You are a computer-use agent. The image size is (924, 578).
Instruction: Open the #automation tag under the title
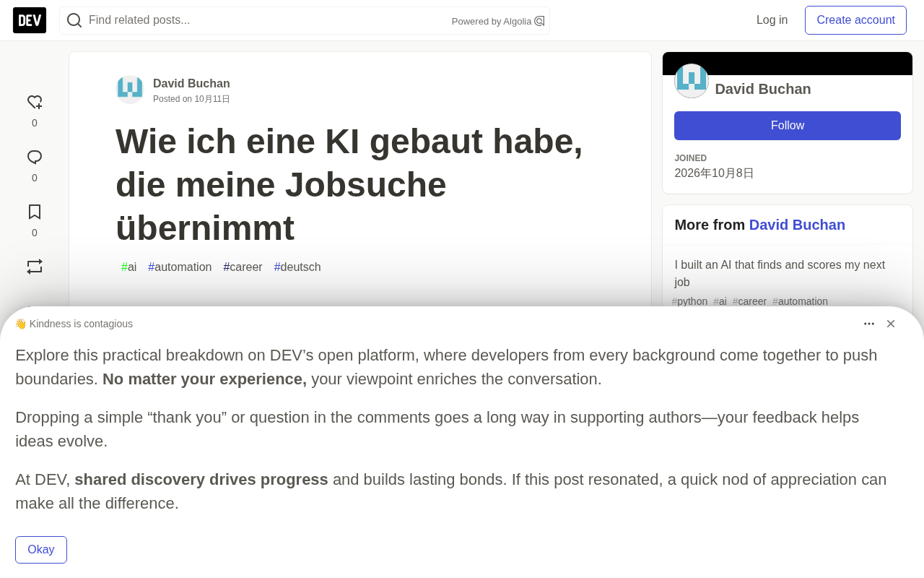point(180,267)
